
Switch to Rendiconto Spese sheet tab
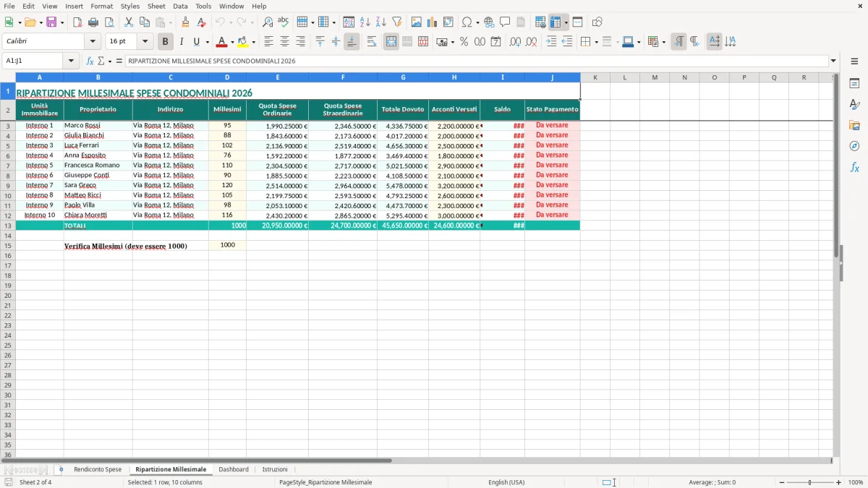[x=98, y=469]
